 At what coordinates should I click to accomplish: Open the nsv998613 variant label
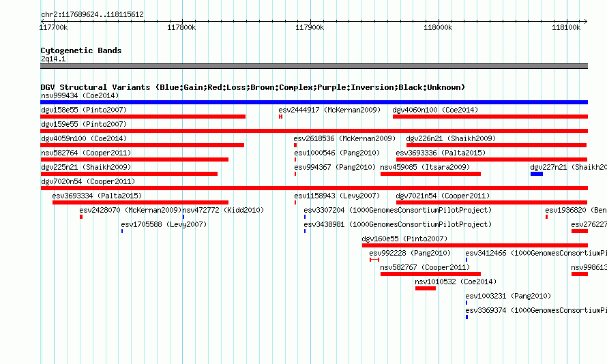pyautogui.click(x=589, y=267)
